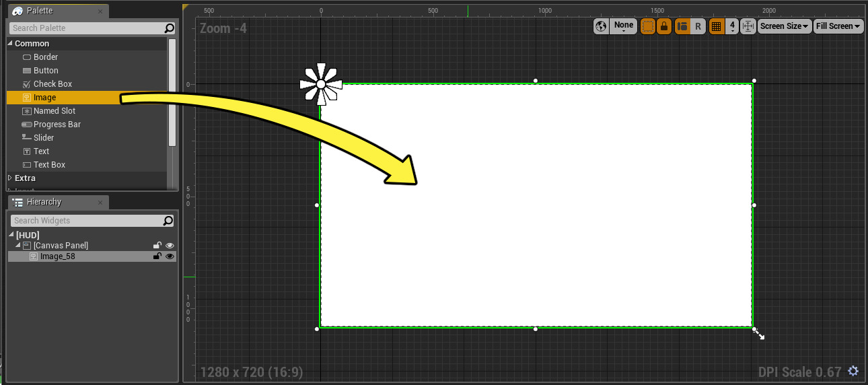The image size is (868, 385).
Task: Click the bottom-left handle of the image widget
Action: [317, 329]
